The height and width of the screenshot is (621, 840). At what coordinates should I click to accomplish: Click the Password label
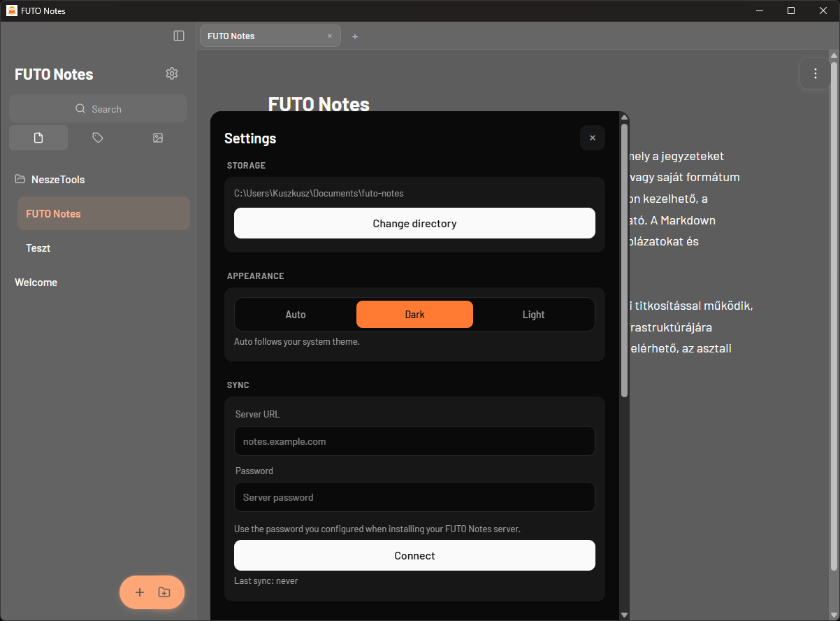254,471
